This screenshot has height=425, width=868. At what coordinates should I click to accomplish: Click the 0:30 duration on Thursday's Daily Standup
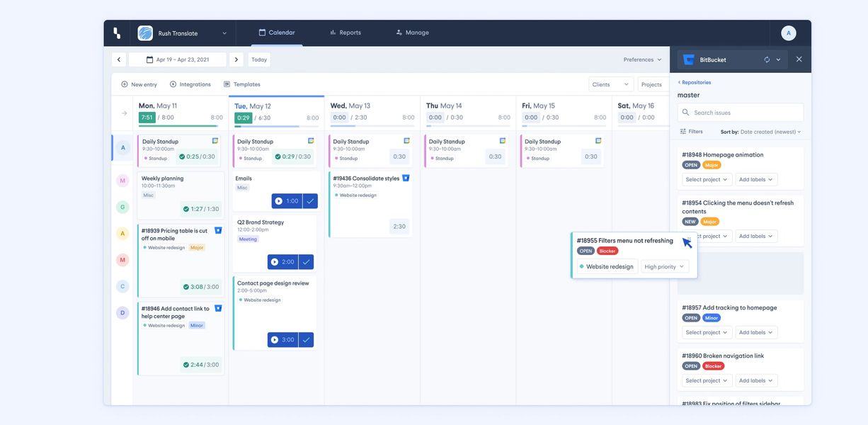(495, 157)
